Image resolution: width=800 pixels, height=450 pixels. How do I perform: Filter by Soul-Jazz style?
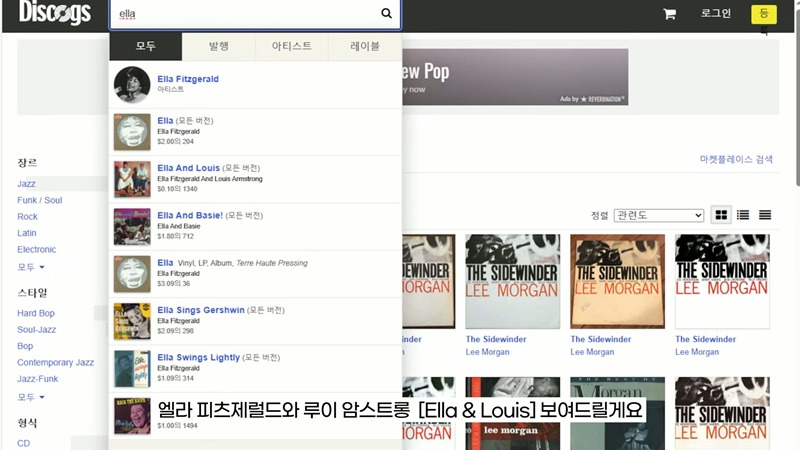[x=36, y=329]
